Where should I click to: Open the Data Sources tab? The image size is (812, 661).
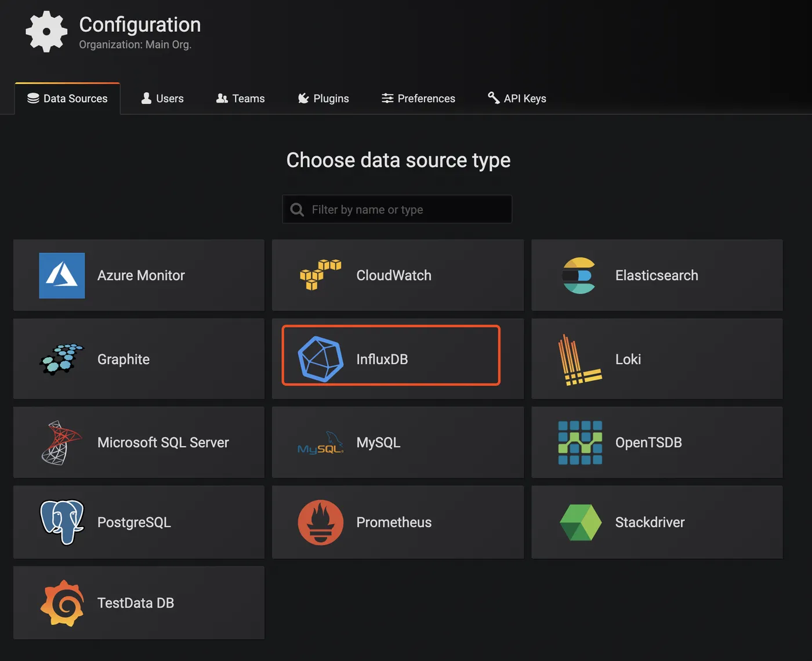pos(67,99)
